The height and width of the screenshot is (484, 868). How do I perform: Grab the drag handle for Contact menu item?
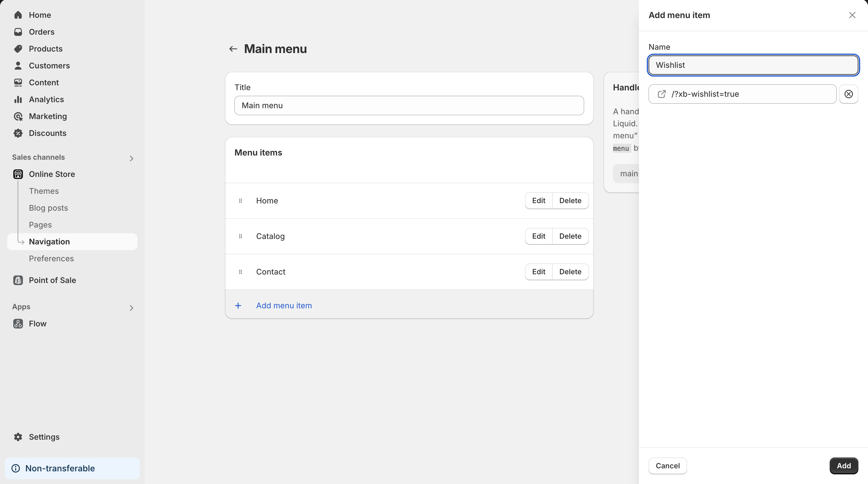240,272
